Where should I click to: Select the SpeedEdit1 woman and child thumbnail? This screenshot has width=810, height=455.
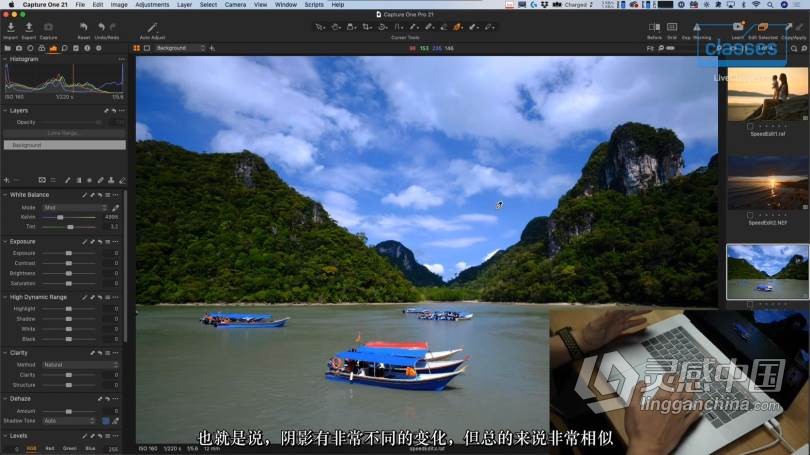[x=768, y=95]
